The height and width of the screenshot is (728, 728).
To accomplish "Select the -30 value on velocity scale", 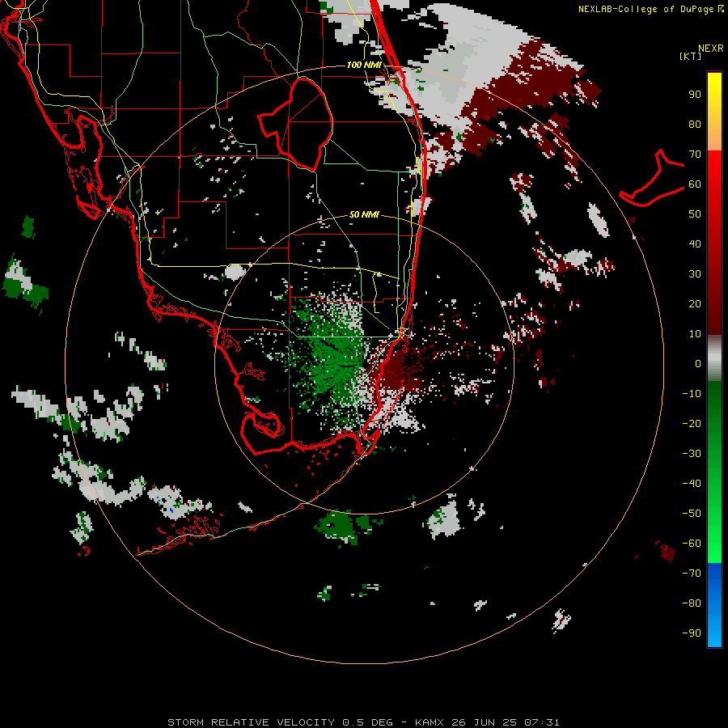I will 692,454.
